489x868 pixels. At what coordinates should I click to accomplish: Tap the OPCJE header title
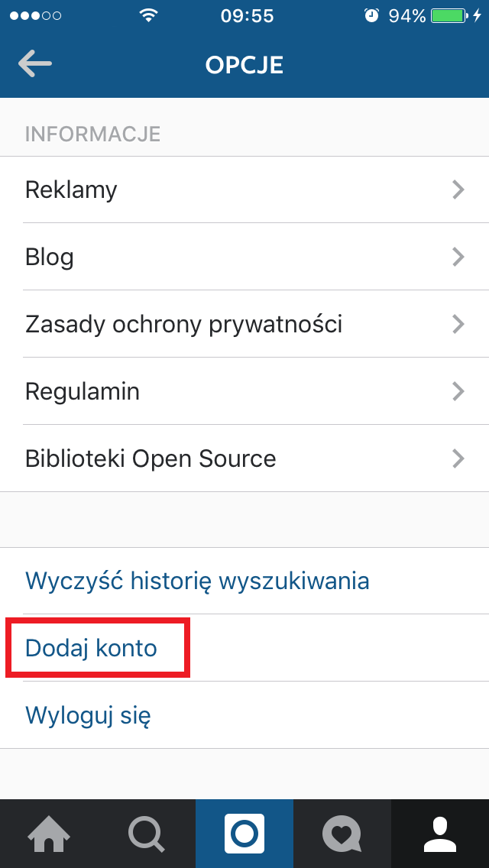tap(244, 65)
